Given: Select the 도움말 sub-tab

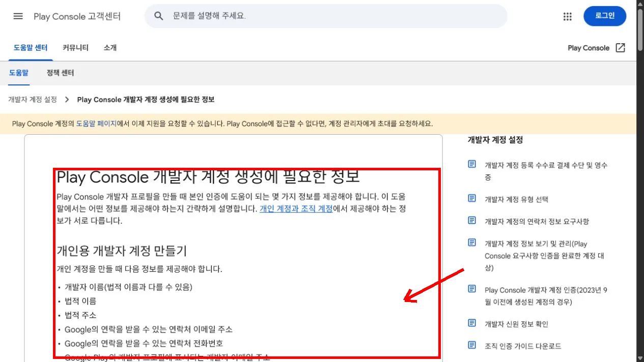Looking at the screenshot, I should [19, 73].
